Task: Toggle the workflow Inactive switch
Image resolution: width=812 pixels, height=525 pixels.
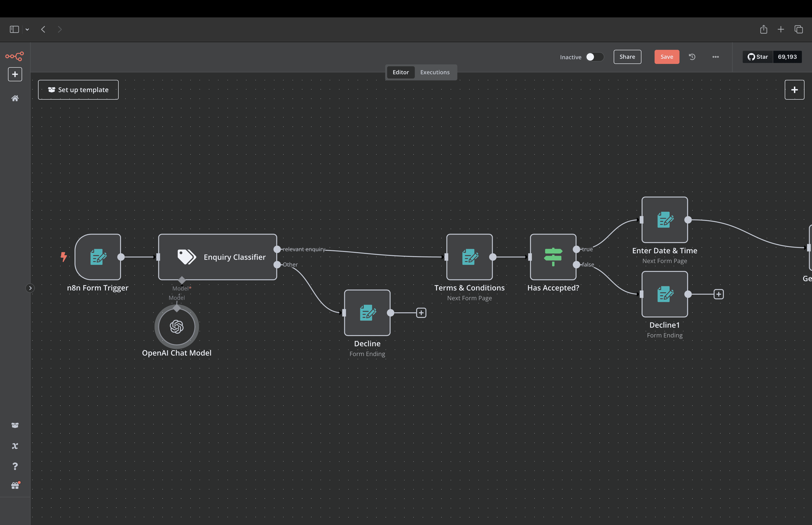Action: tap(595, 57)
